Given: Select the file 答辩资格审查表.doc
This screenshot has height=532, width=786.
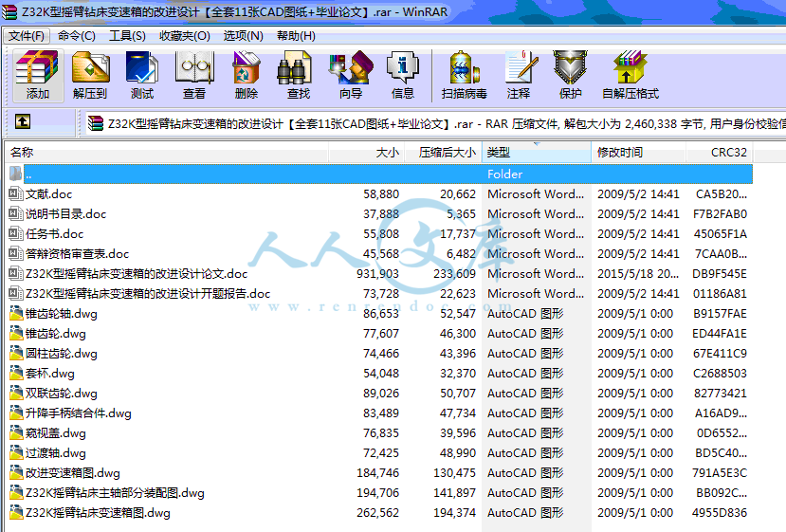Looking at the screenshot, I should click(x=77, y=254).
